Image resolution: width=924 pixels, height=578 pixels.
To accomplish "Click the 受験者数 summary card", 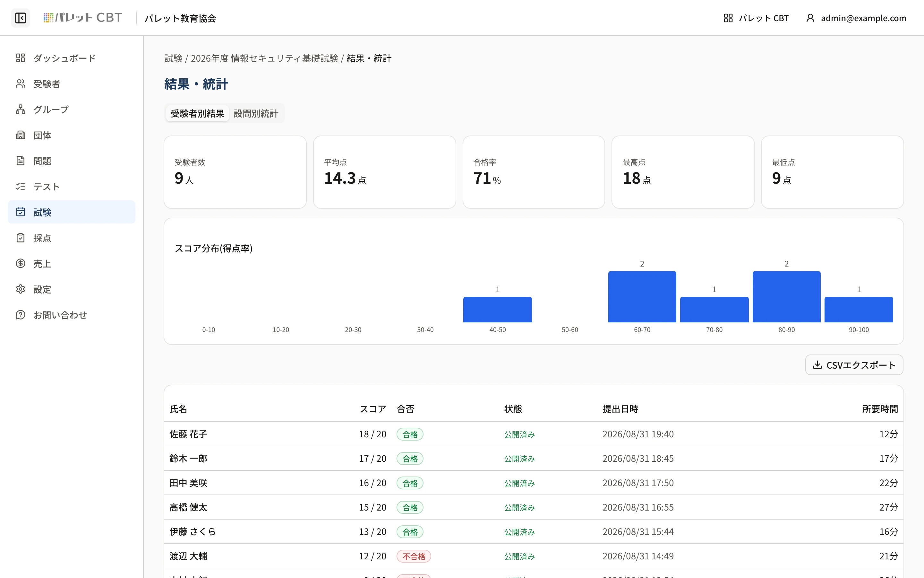I will coord(235,172).
